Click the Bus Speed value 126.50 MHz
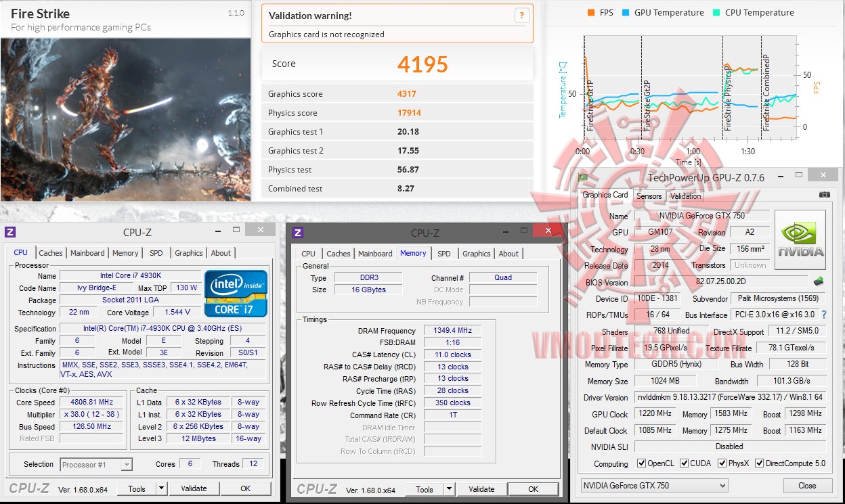Screen dimensions: 845x504 (91, 426)
